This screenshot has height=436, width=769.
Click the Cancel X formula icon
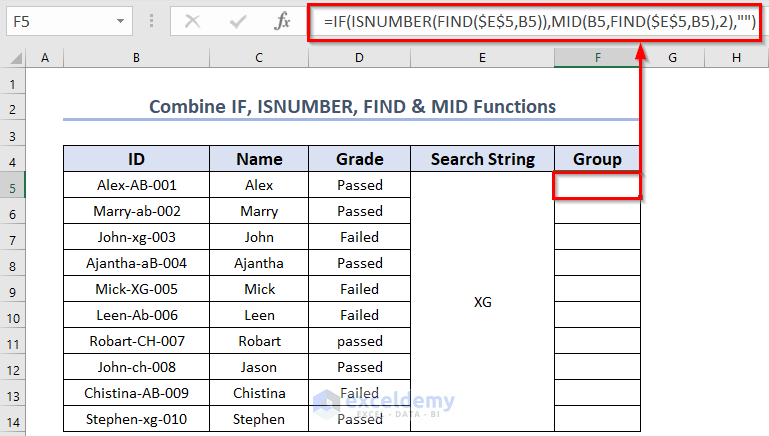coord(192,20)
